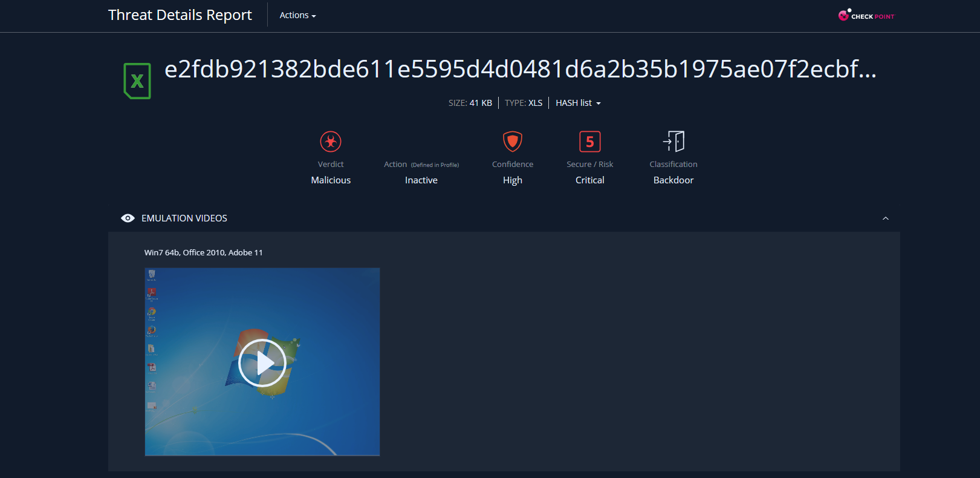Click the 'Classification' label

coord(673,165)
